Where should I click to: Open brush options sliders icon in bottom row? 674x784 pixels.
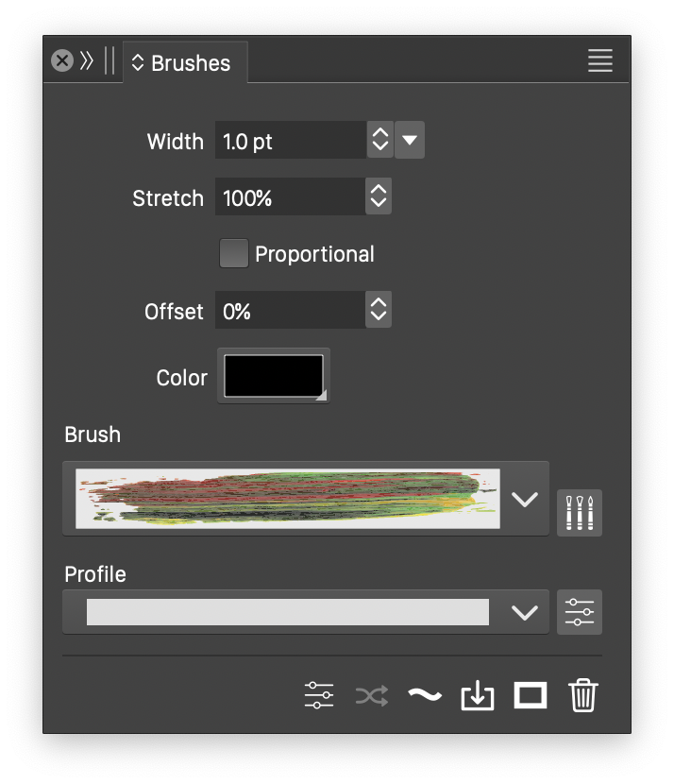tap(319, 696)
